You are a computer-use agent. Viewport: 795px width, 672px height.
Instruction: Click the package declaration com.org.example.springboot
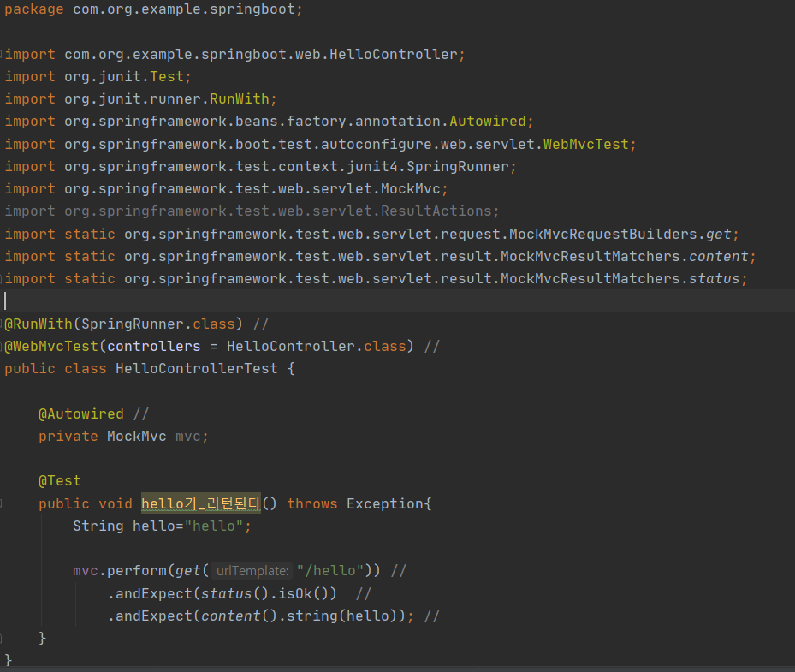(153, 9)
